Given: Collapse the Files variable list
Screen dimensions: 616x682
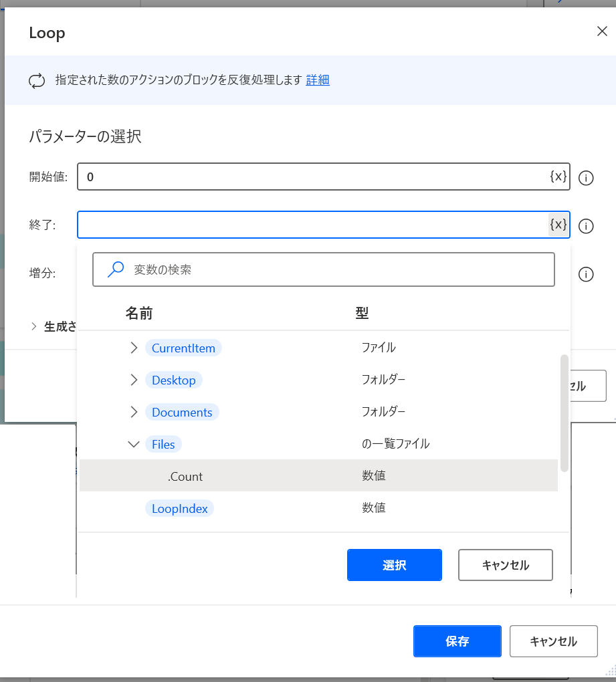Looking at the screenshot, I should click(x=133, y=444).
